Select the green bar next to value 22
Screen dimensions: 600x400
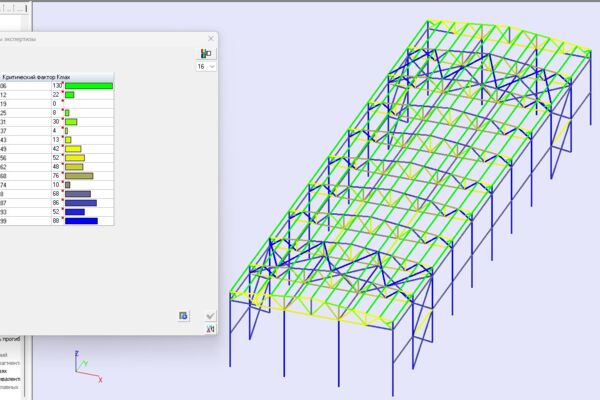[x=69, y=95]
